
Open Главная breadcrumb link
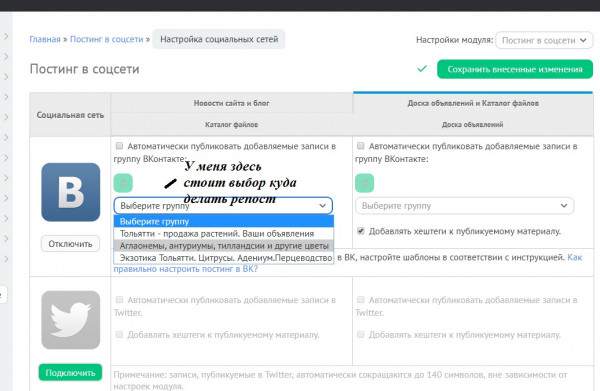(x=45, y=39)
